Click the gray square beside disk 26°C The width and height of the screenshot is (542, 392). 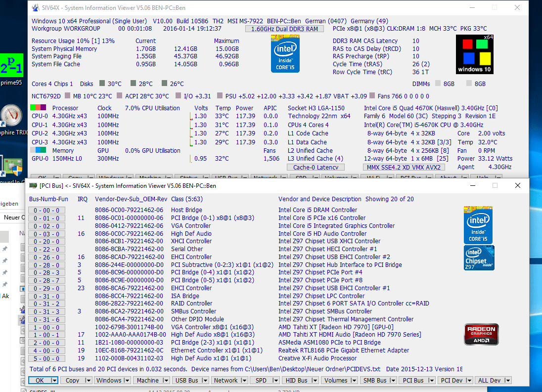pyautogui.click(x=164, y=83)
